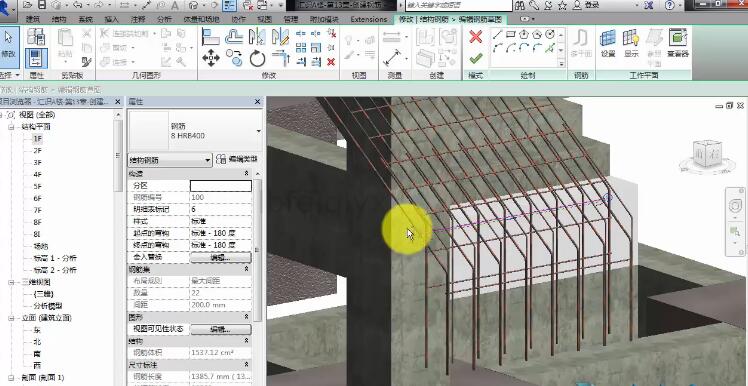Open the Extensions ribbon tab
This screenshot has width=748, height=386.
368,20
